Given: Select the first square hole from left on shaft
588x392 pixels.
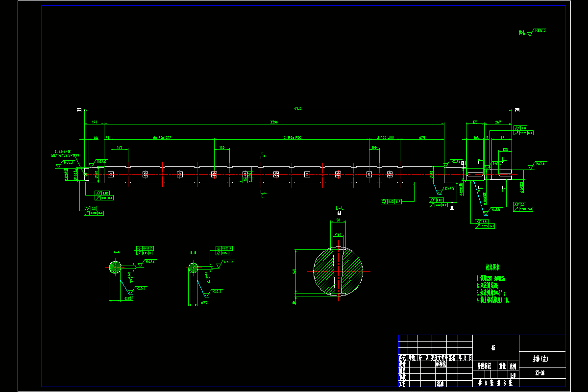Looking at the screenshot, I should (x=111, y=174).
